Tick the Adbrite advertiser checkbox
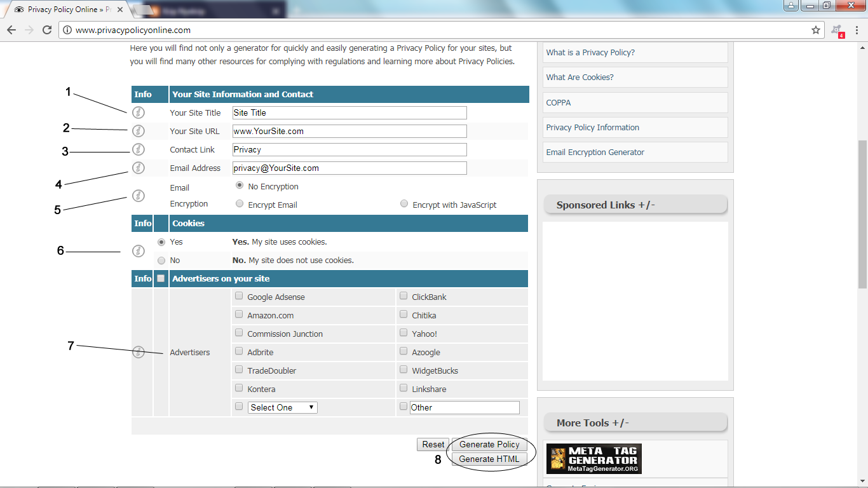 239,351
